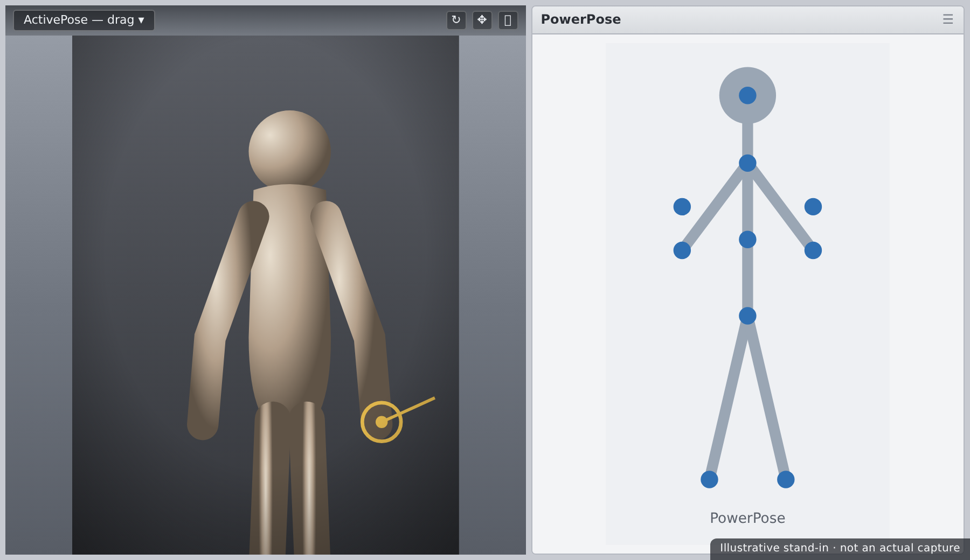This screenshot has width=970, height=560.
Task: Select the chest joint on PowerPose figure
Action: pyautogui.click(x=747, y=240)
